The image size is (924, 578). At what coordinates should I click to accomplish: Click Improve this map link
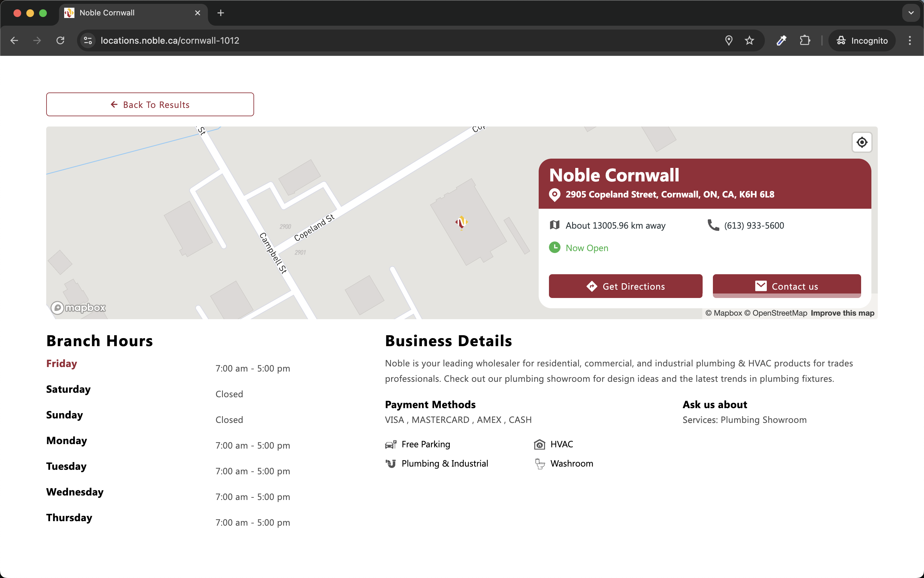[842, 313]
